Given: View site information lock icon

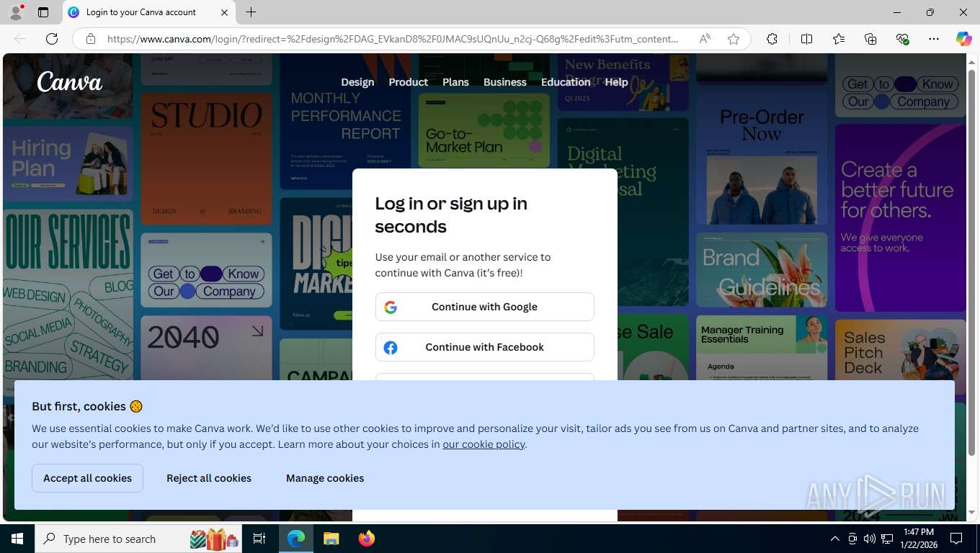Looking at the screenshot, I should click(x=91, y=39).
